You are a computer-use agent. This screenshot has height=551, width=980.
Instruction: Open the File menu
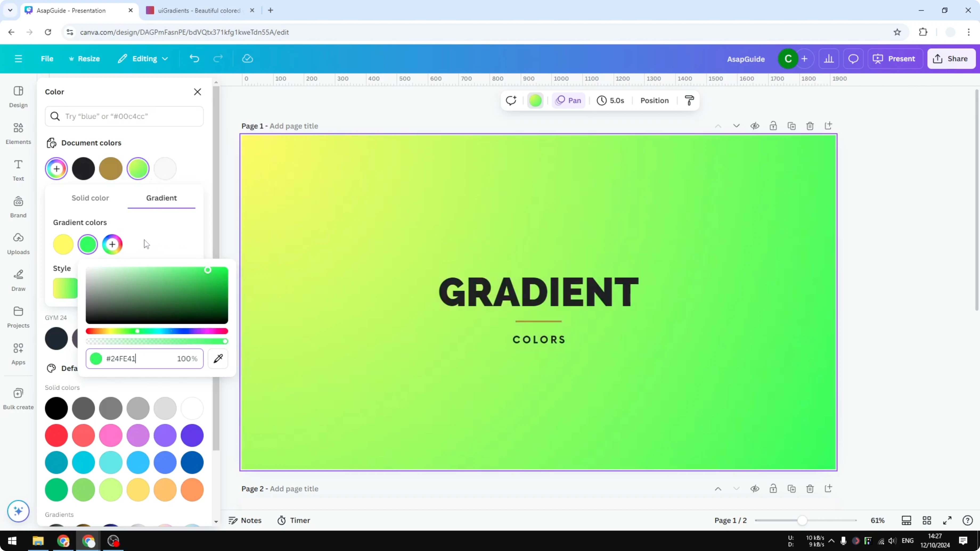coord(47,59)
